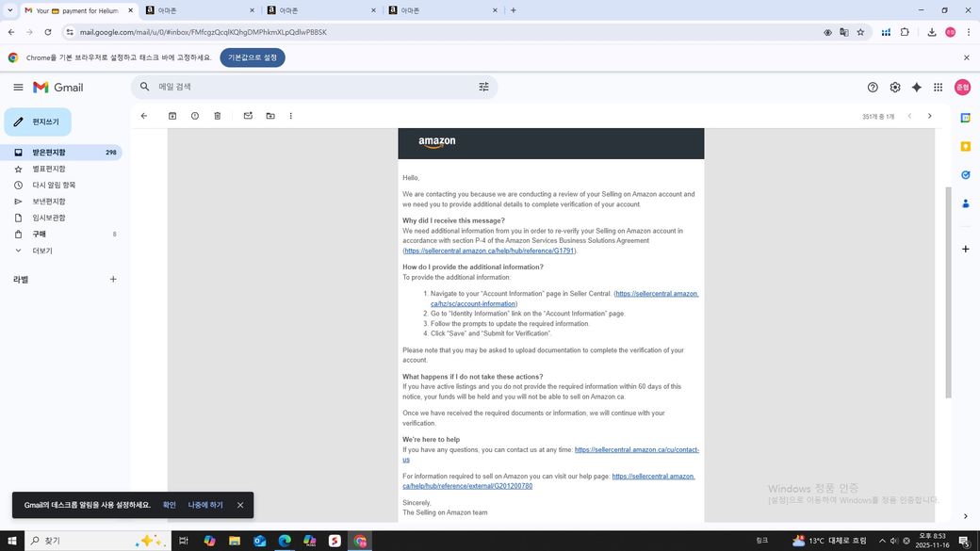Open the Gemini sparkle icon in Gmail header
The width and height of the screenshot is (980, 551).
click(x=916, y=87)
